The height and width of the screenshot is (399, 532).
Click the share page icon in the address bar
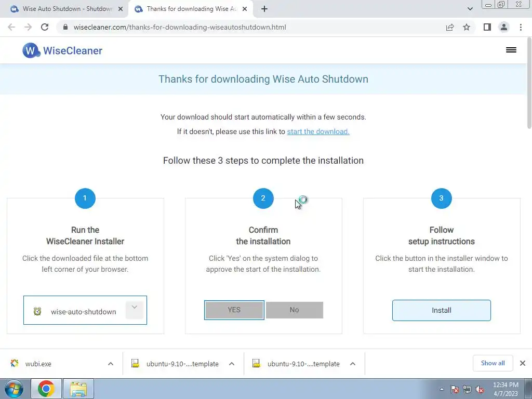tap(450, 27)
